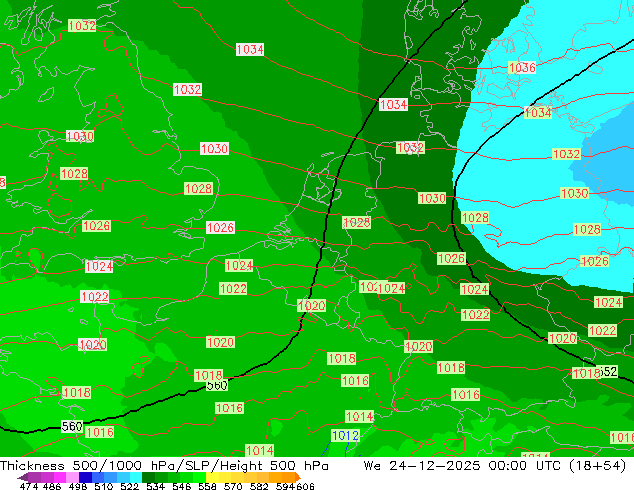This screenshot has height=490, width=634.
Task: Pick the orange arrow swatch at legend end
Action: tap(298, 477)
